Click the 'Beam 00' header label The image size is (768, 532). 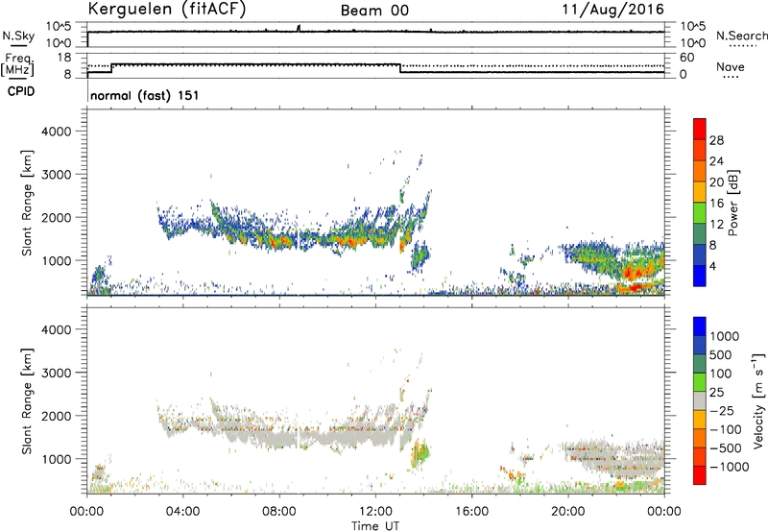[x=374, y=11]
